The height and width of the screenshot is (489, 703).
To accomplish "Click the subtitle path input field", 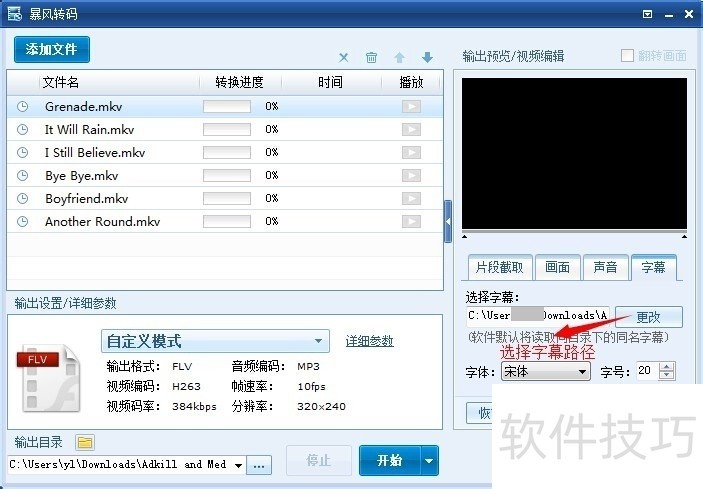I will (538, 316).
